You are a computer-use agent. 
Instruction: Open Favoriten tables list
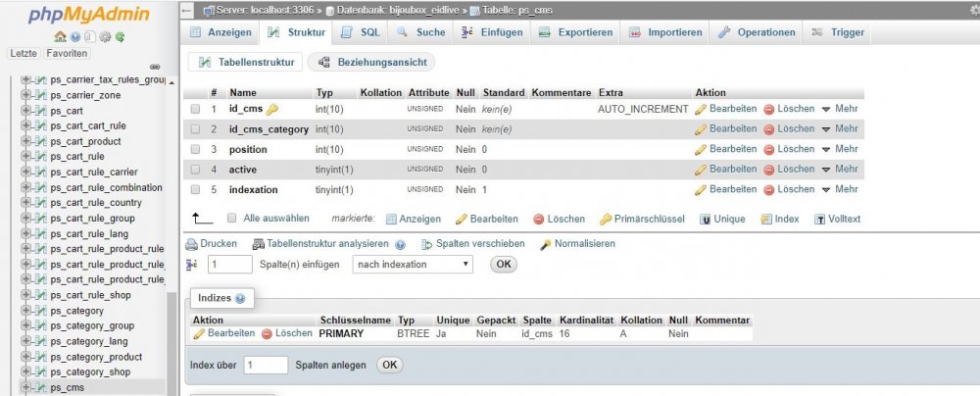[67, 53]
